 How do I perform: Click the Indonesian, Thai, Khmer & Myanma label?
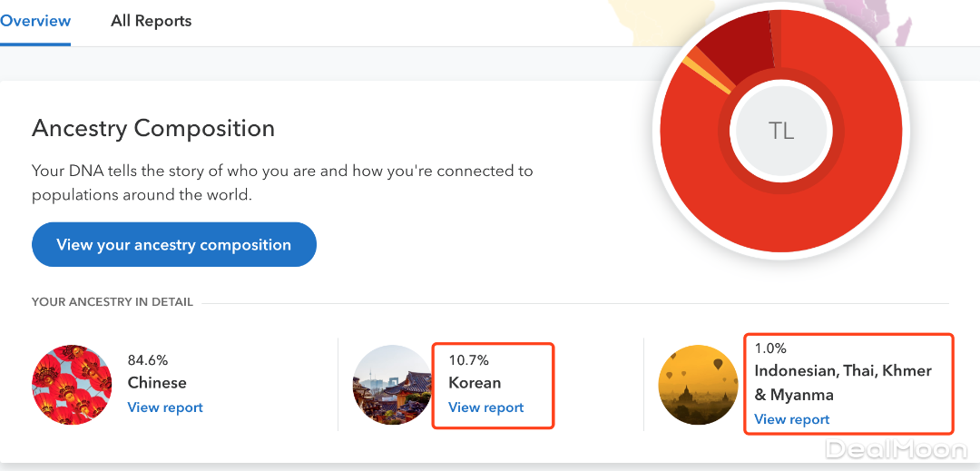843,383
